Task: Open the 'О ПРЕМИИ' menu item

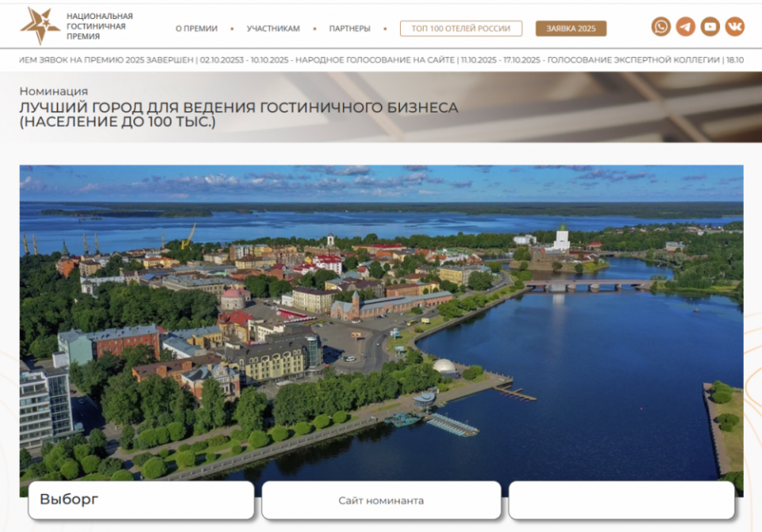Action: point(196,29)
